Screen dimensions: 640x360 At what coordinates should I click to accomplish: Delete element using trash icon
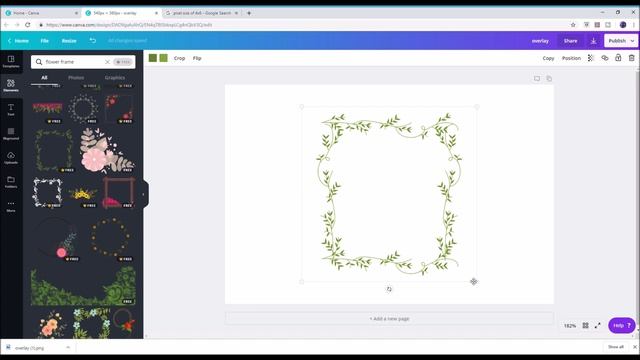631,58
